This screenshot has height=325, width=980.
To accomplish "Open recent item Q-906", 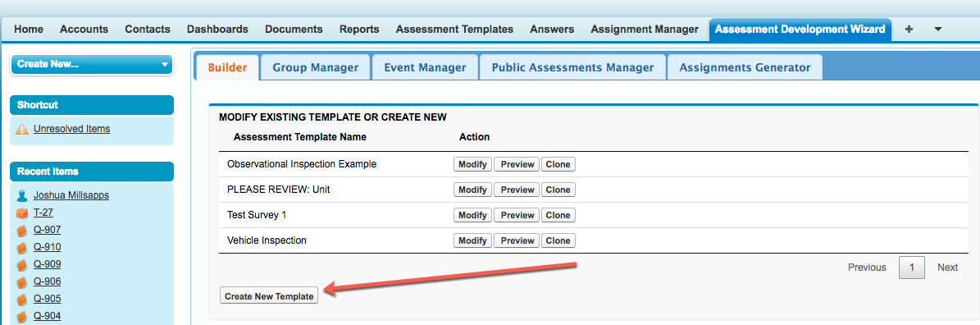I will [47, 282].
